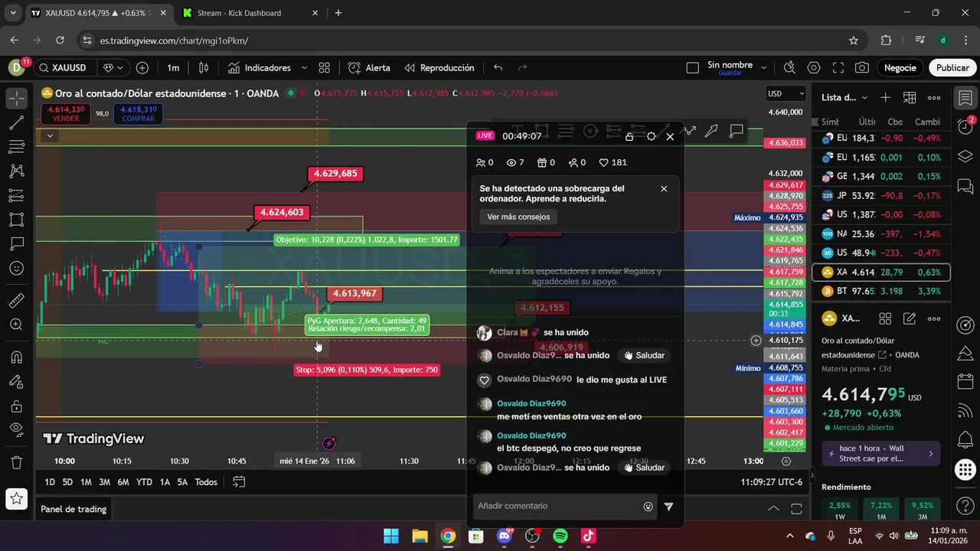Open the Fibonacci retracement tools
This screenshot has height=551, width=980.
16,146
